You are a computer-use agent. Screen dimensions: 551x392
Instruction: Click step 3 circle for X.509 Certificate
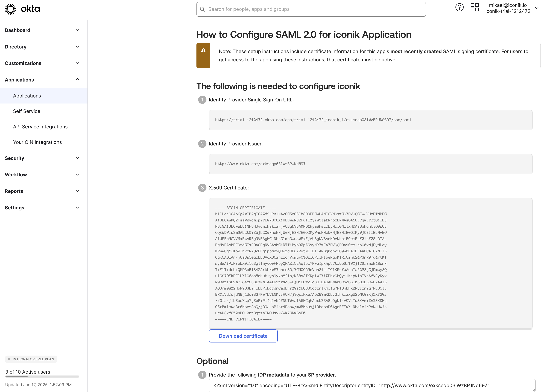pos(202,188)
